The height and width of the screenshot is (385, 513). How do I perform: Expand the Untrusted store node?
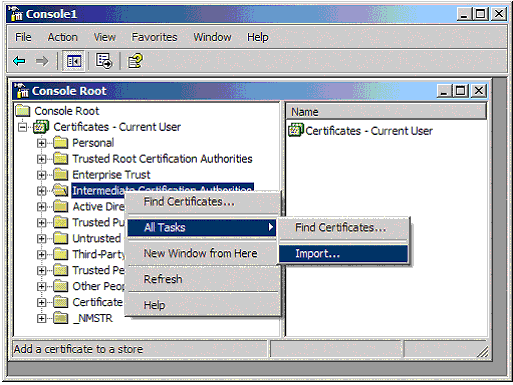[x=41, y=239]
